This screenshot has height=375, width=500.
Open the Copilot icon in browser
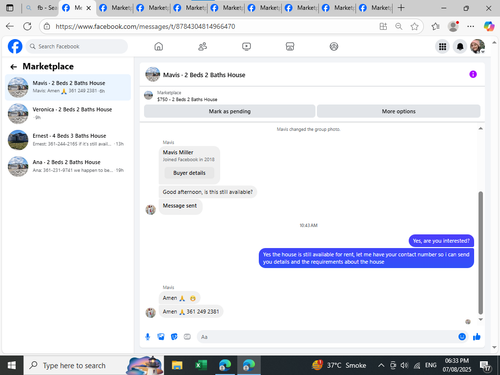489,26
